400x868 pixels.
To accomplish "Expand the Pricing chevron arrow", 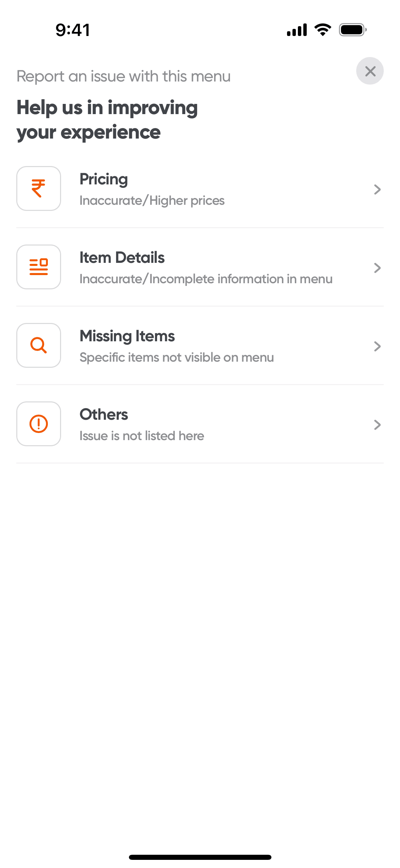I will coord(377,189).
